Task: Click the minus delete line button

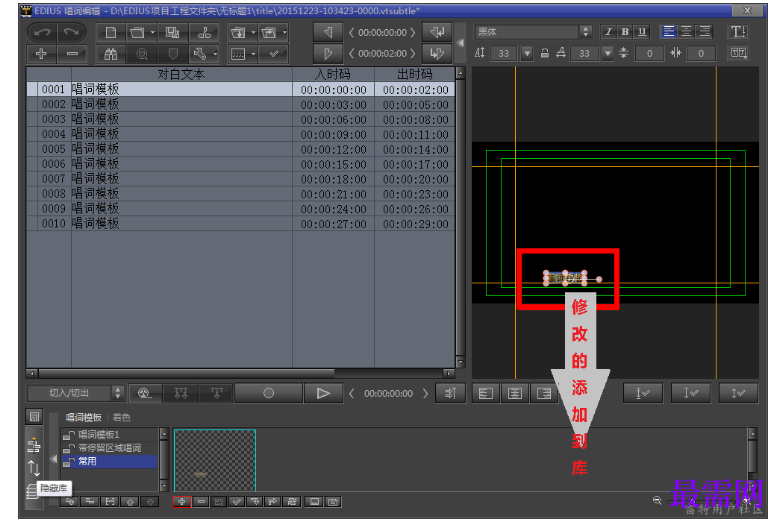Action: (72, 53)
